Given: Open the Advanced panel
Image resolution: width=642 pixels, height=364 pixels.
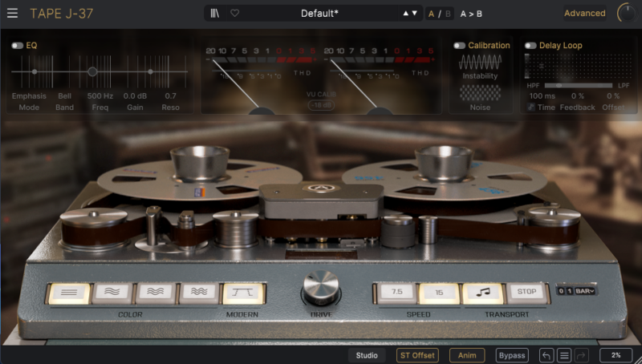Looking at the screenshot, I should (584, 13).
